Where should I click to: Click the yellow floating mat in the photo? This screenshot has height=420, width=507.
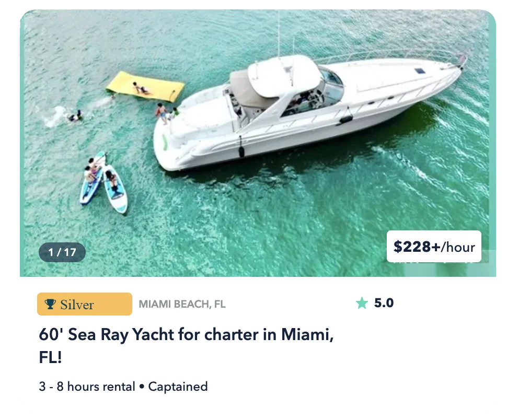click(x=145, y=86)
